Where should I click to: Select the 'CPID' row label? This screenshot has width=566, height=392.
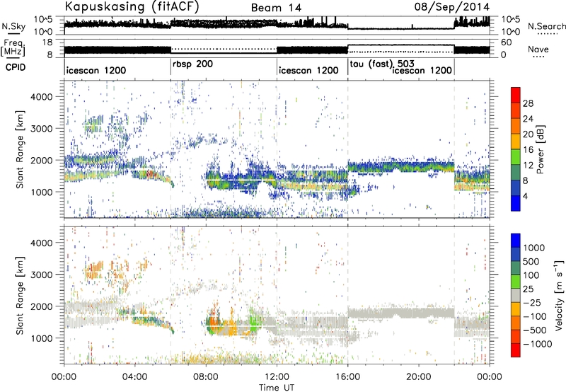click(x=16, y=67)
